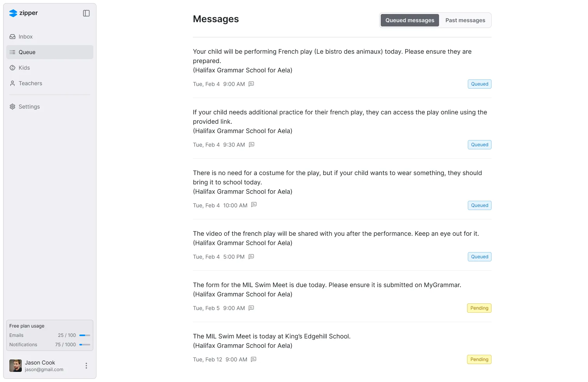The height and width of the screenshot is (382, 588).
Task: Switch to Past messages tab
Action: click(x=465, y=20)
